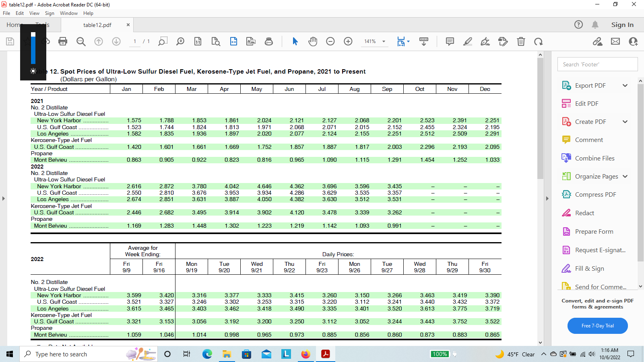Zoom out with the minus circle icon
The height and width of the screenshot is (362, 644).
tap(330, 41)
